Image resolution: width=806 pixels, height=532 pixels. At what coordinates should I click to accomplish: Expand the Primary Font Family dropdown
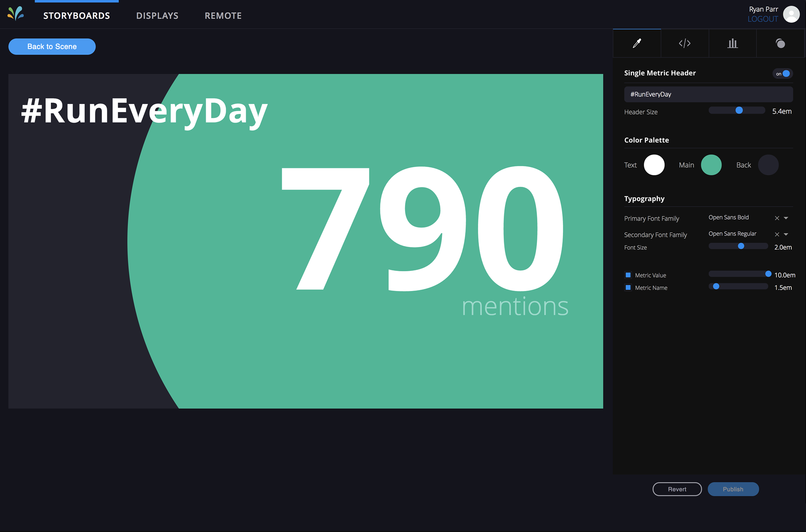[786, 218]
